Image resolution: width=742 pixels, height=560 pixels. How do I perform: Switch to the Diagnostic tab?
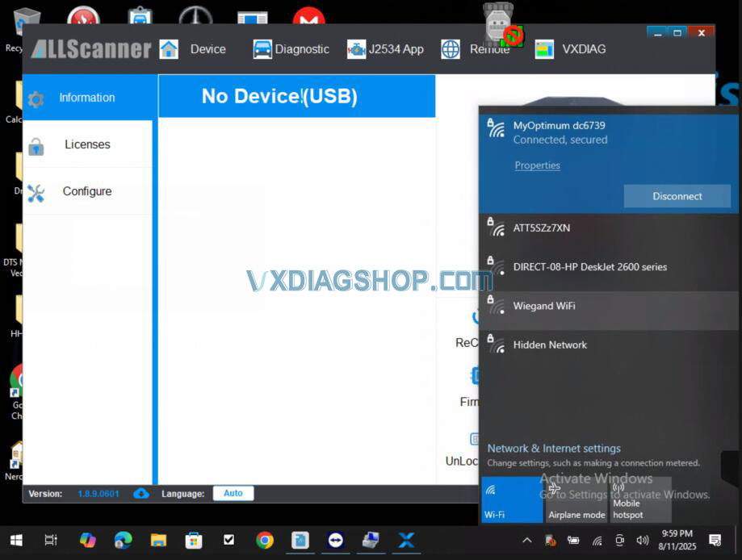[302, 49]
